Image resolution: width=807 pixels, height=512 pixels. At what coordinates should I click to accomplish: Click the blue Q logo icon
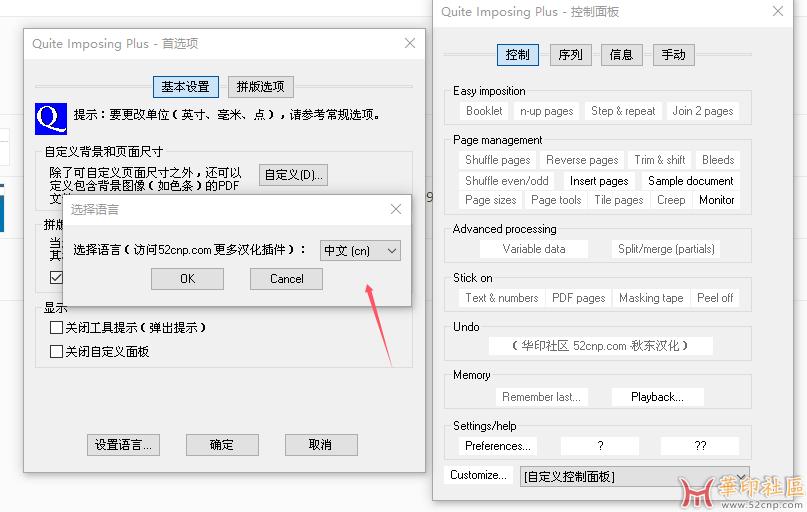pos(50,117)
